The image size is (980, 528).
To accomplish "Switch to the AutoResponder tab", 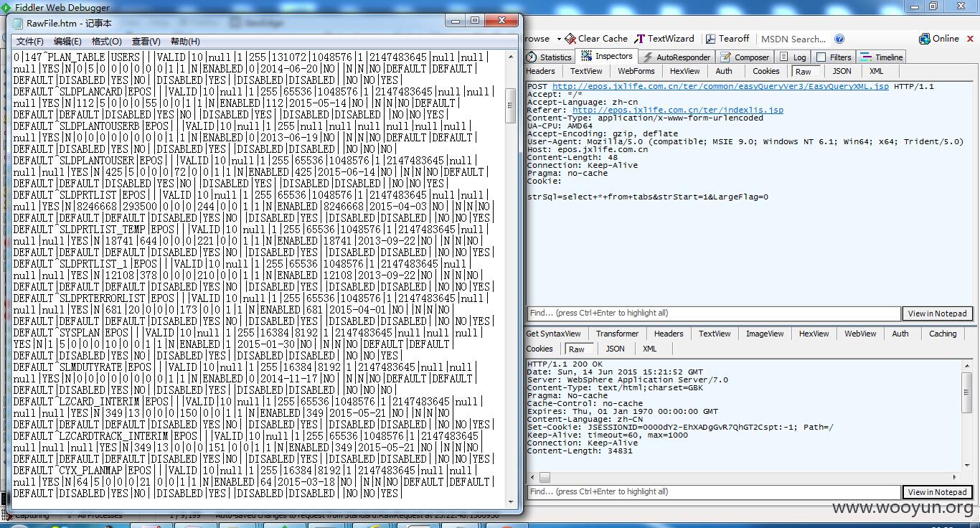I will pos(676,57).
